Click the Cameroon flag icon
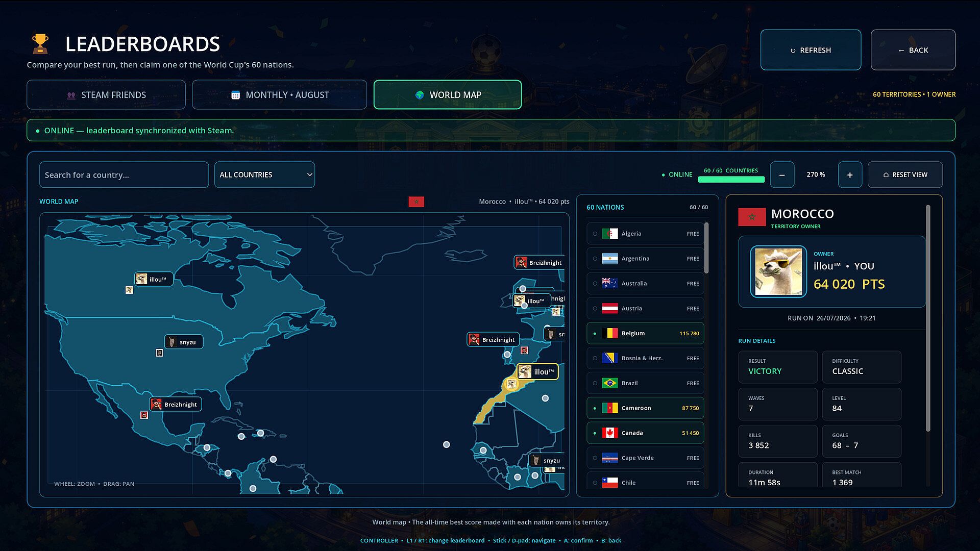980x551 pixels. point(610,408)
